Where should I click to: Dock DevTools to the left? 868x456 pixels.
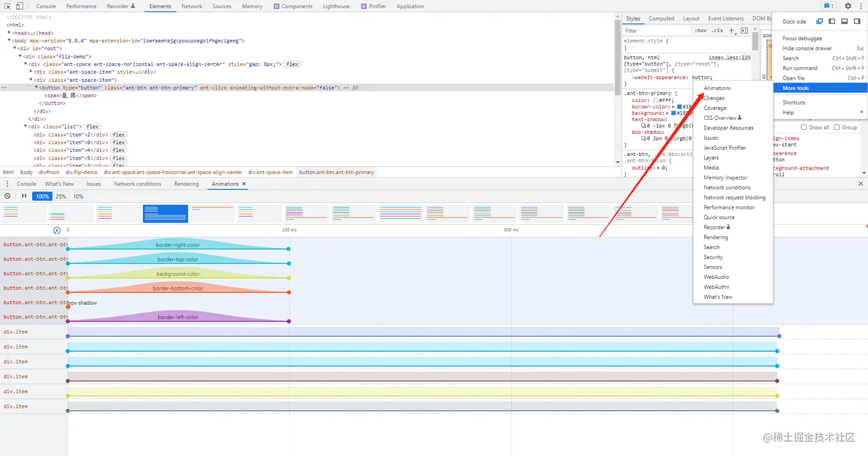(x=832, y=21)
